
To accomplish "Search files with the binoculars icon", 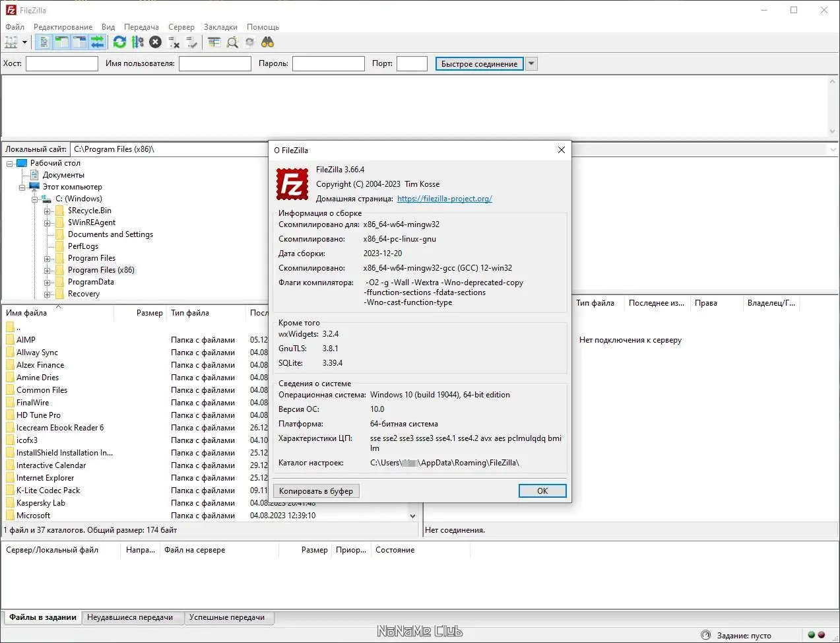I will tap(267, 42).
